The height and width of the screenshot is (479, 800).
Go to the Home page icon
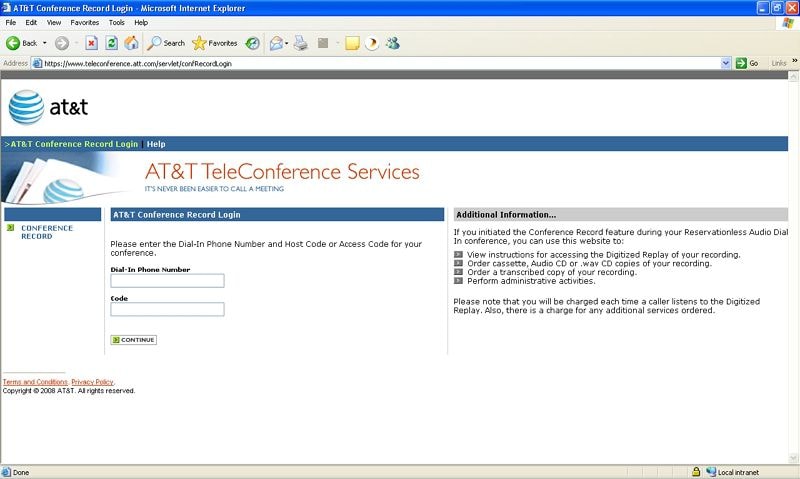[x=131, y=43]
